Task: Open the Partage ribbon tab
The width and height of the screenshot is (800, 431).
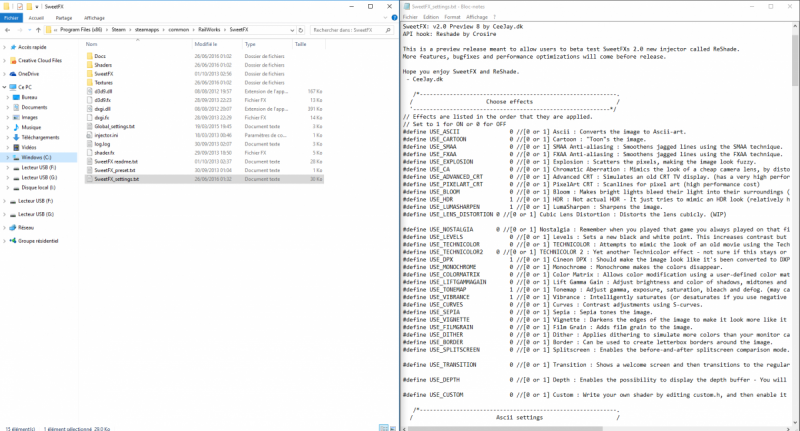Action: [64, 18]
